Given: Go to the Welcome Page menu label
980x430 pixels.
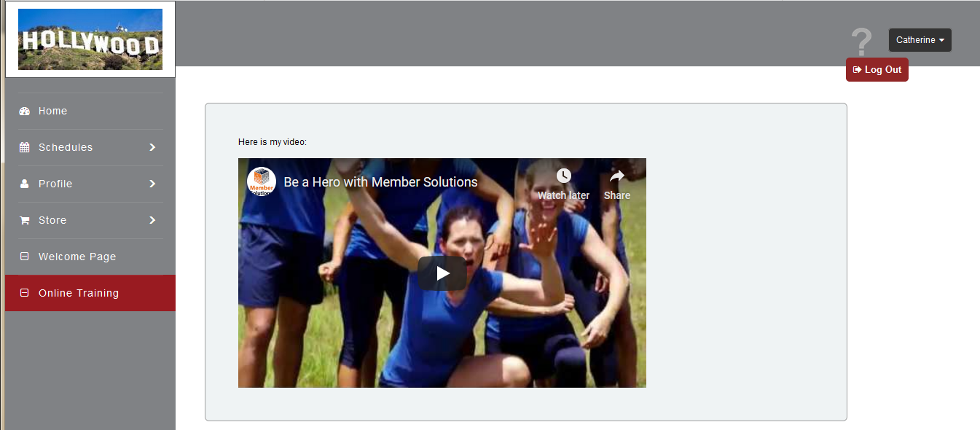Looking at the screenshot, I should click(77, 257).
